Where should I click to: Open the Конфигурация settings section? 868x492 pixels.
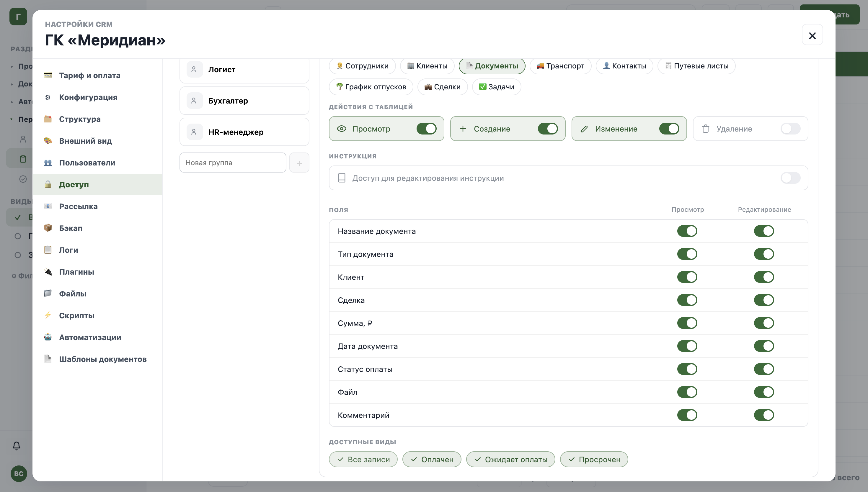(x=98, y=97)
